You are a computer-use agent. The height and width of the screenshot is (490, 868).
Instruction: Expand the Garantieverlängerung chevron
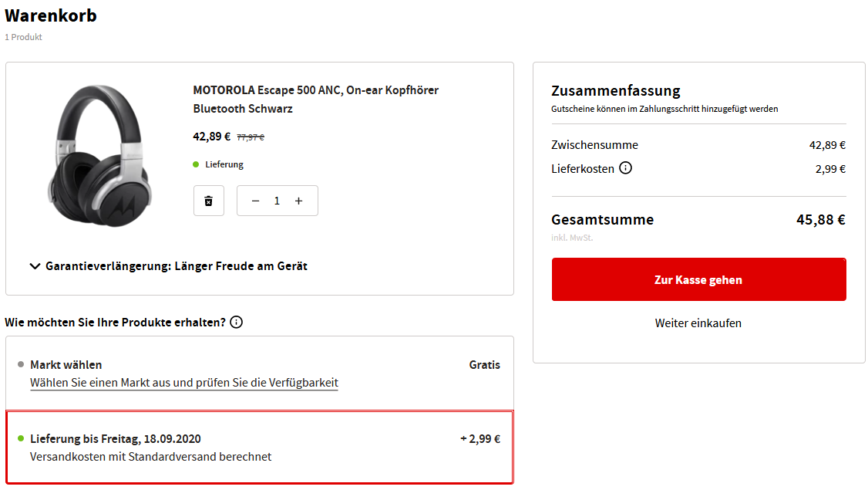35,266
